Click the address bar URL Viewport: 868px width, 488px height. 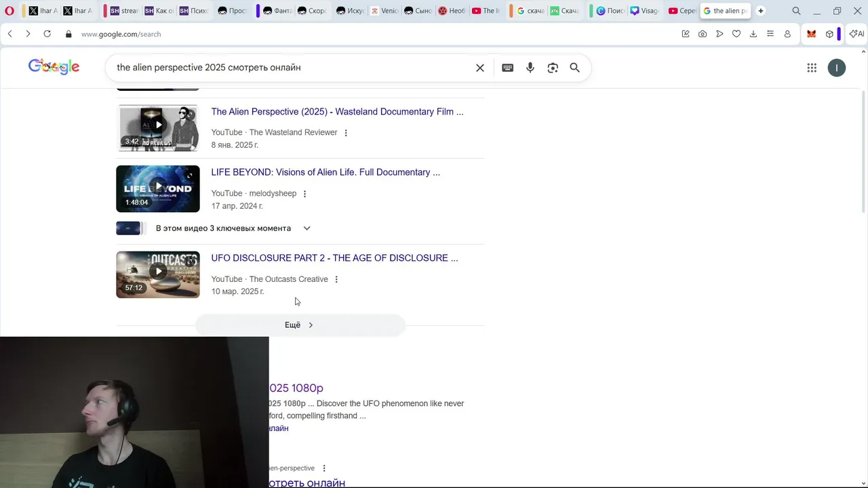[x=121, y=34]
